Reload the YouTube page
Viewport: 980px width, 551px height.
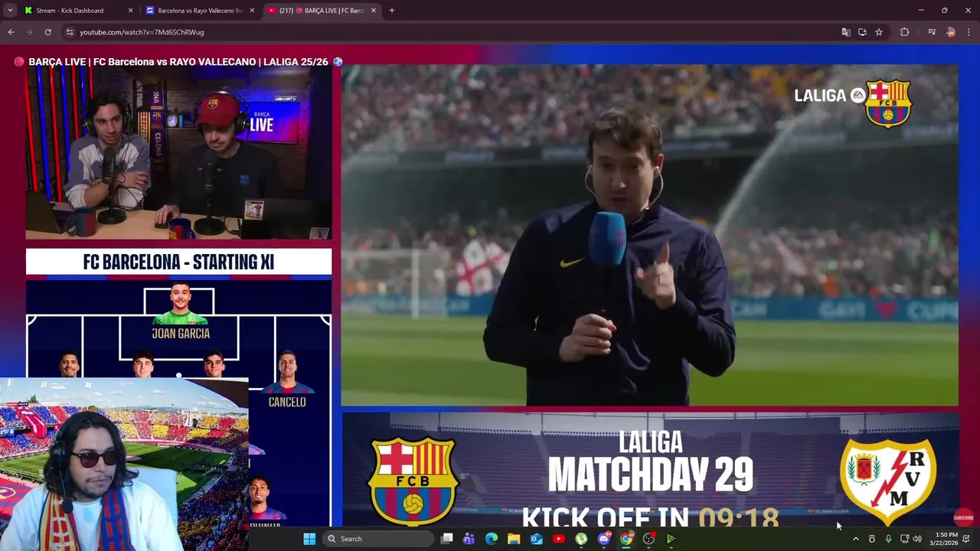pos(47,32)
